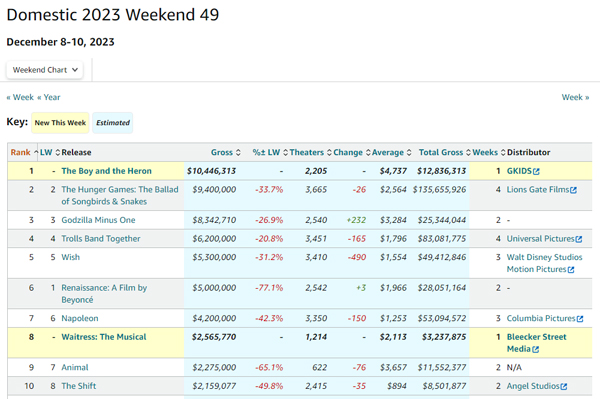Click Bleecker Street Media external link icon
The height and width of the screenshot is (399, 600).
click(x=535, y=349)
